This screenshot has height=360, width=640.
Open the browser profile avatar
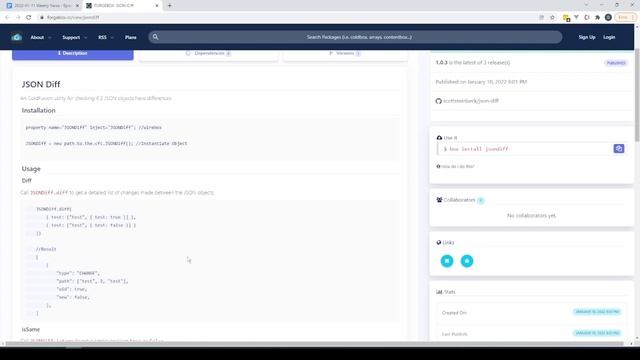pyautogui.click(x=608, y=18)
